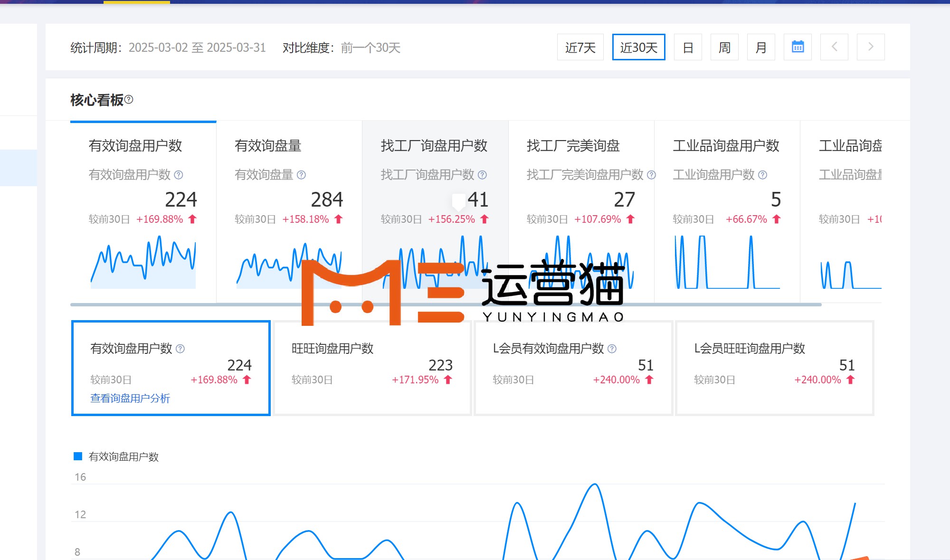
Task: Switch period granularity to 月
Action: click(761, 47)
